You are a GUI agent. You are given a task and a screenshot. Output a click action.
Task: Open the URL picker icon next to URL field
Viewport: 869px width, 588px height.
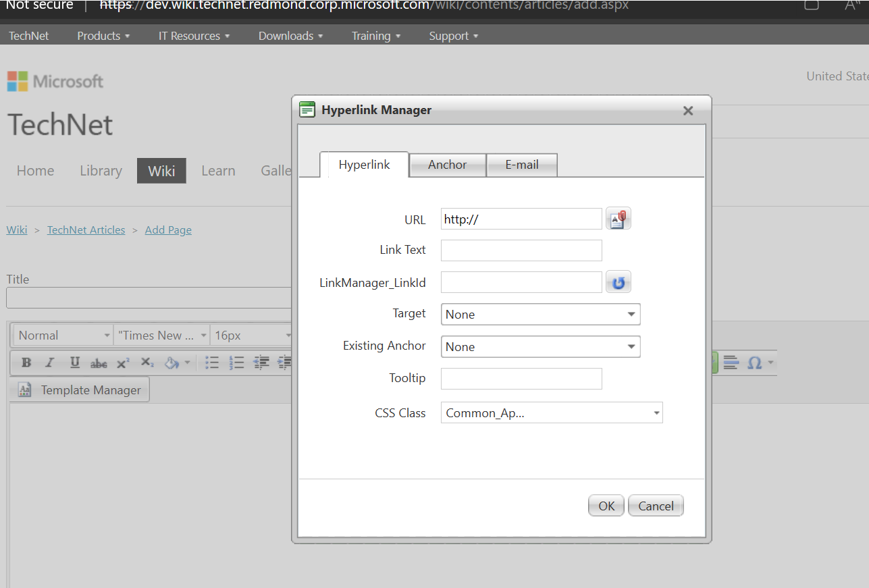point(618,218)
